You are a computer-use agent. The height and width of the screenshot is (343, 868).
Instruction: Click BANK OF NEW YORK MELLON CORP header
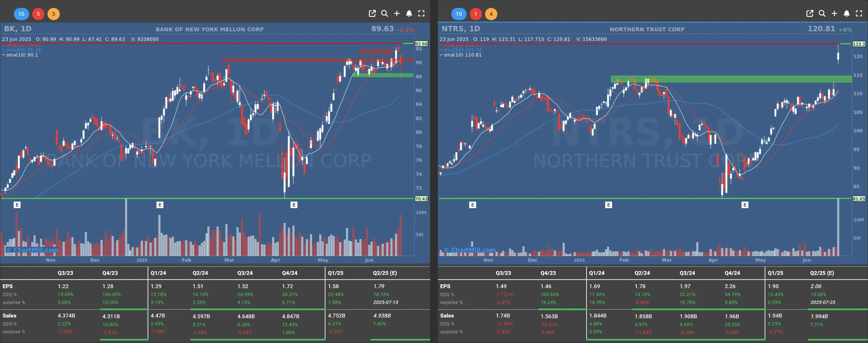click(210, 29)
